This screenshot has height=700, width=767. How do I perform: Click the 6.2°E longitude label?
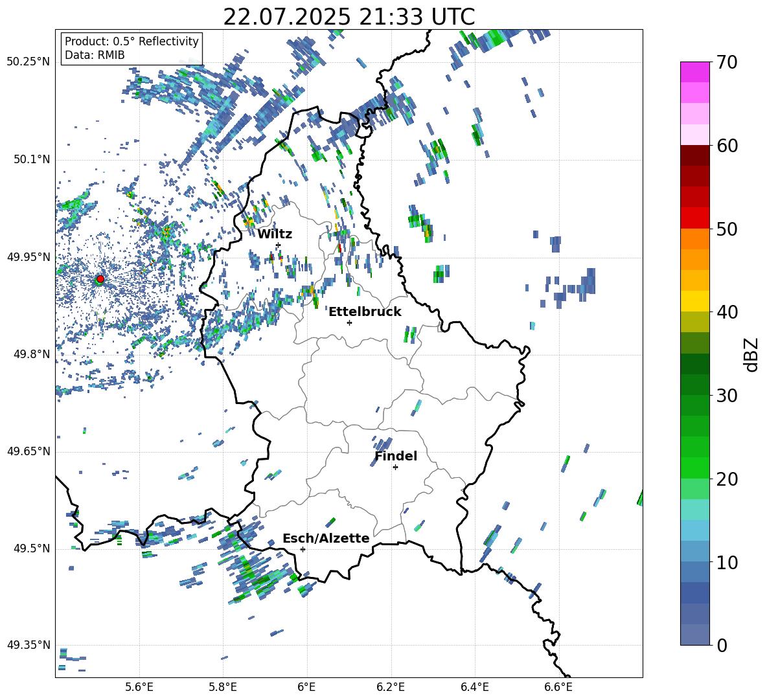point(391,687)
